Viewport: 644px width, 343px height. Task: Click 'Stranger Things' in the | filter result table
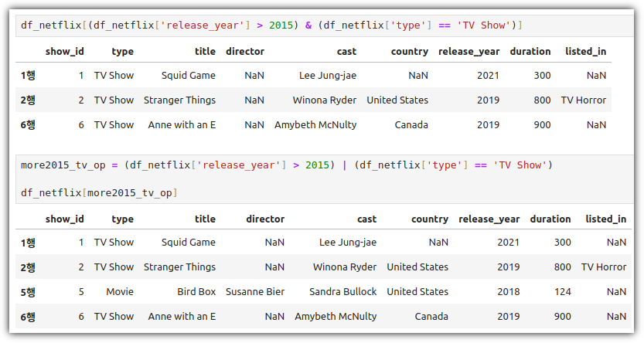[179, 267]
